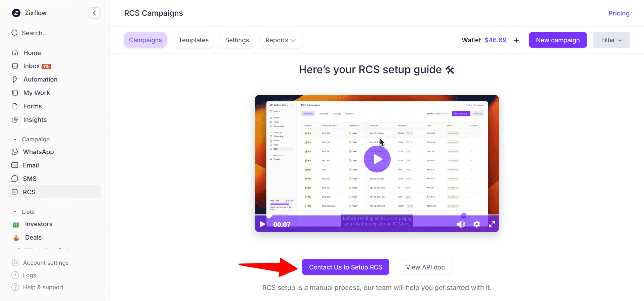The height and width of the screenshot is (301, 644).
Task: Click the SMS bubble icon
Action: click(15, 179)
